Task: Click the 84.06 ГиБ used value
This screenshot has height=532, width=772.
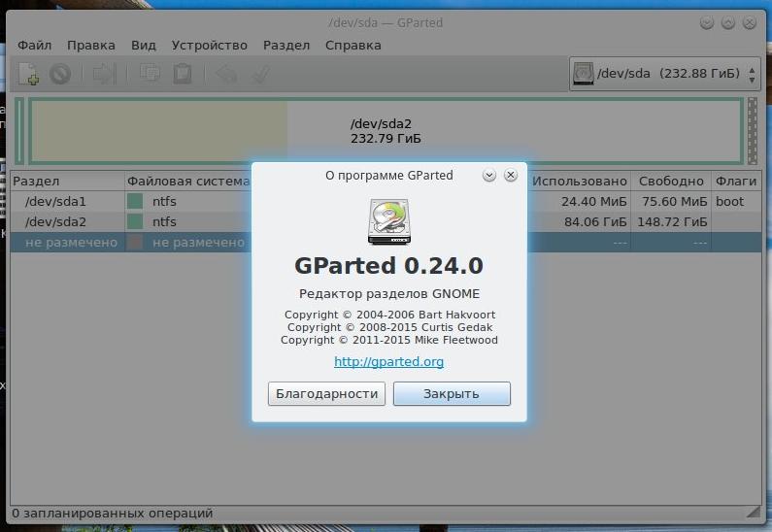Action: [595, 222]
